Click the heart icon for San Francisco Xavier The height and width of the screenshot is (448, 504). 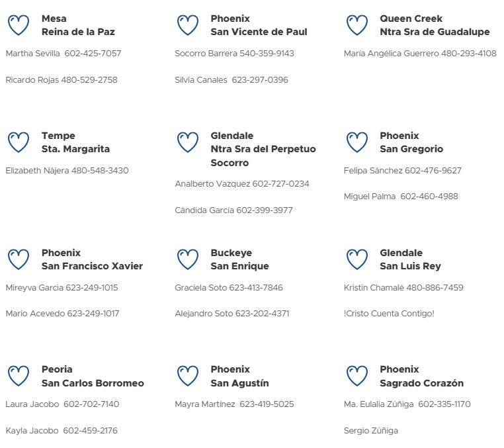point(19,259)
